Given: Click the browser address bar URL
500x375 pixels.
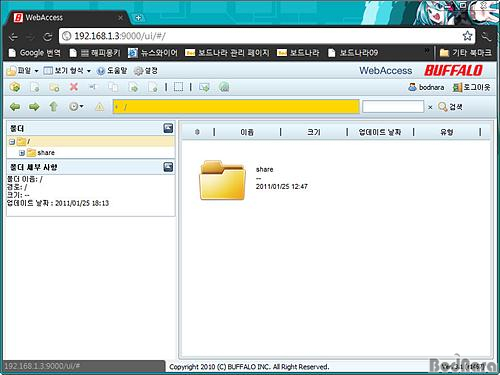Looking at the screenshot, I should tap(120, 36).
